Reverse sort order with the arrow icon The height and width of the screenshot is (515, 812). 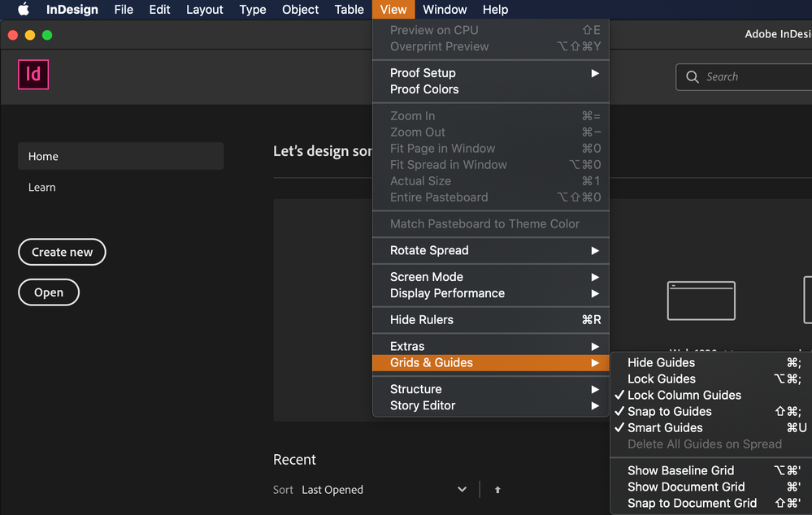497,490
